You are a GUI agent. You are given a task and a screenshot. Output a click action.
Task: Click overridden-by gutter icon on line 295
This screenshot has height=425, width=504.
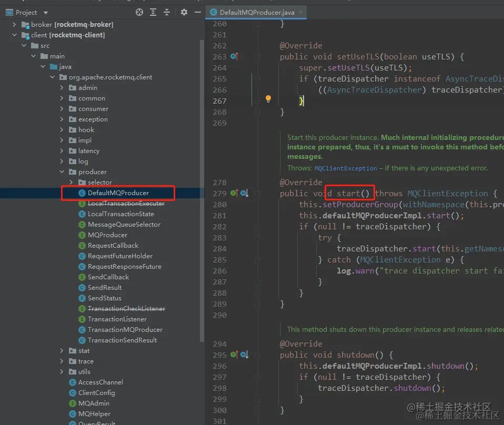(244, 355)
